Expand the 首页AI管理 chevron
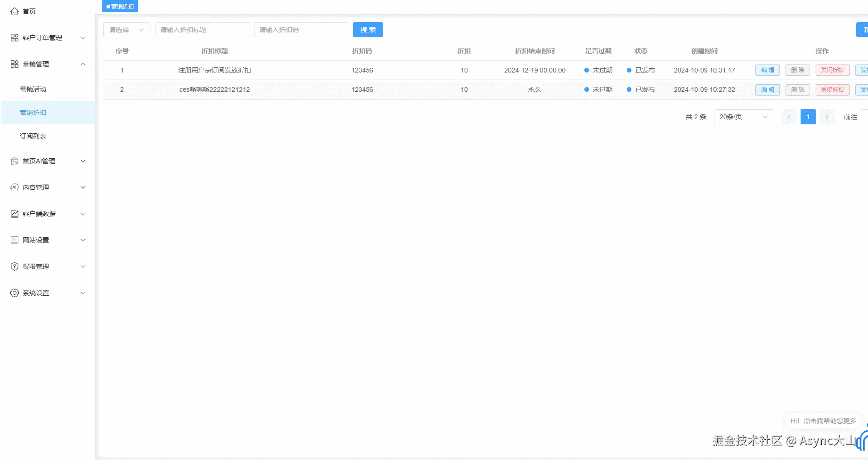 [x=83, y=161]
